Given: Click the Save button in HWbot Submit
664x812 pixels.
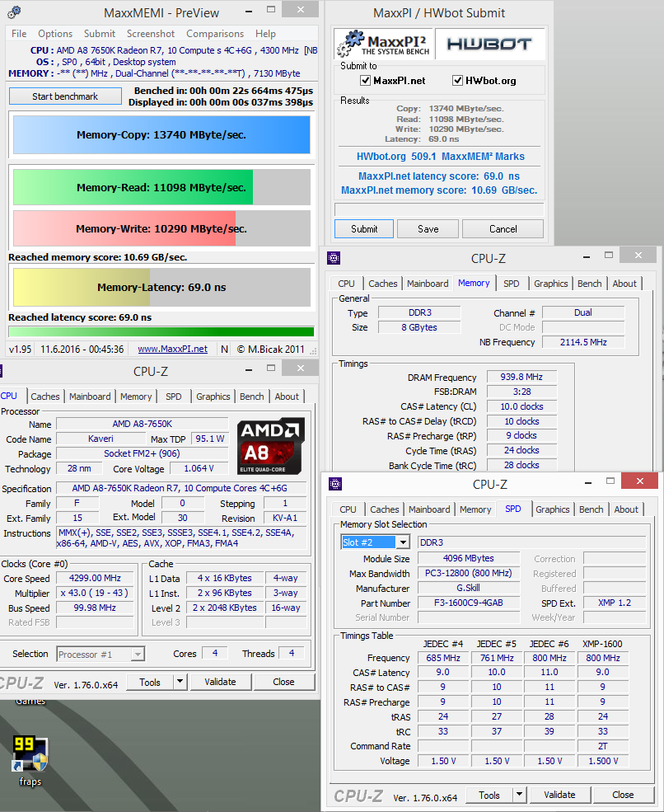Looking at the screenshot, I should (428, 229).
